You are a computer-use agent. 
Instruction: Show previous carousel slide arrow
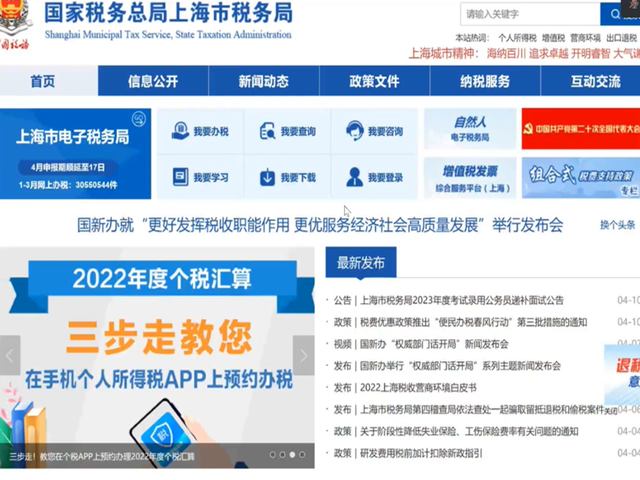click(x=10, y=356)
